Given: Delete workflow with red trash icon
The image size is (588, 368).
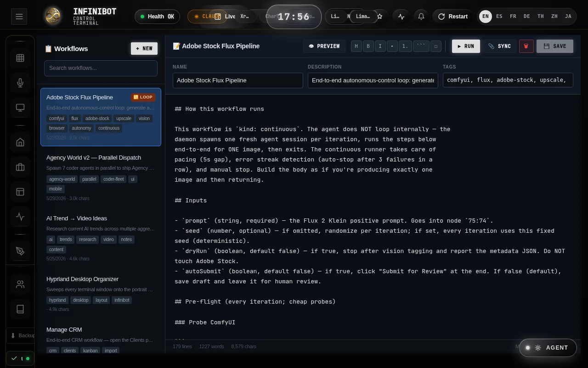Looking at the screenshot, I should [x=526, y=46].
